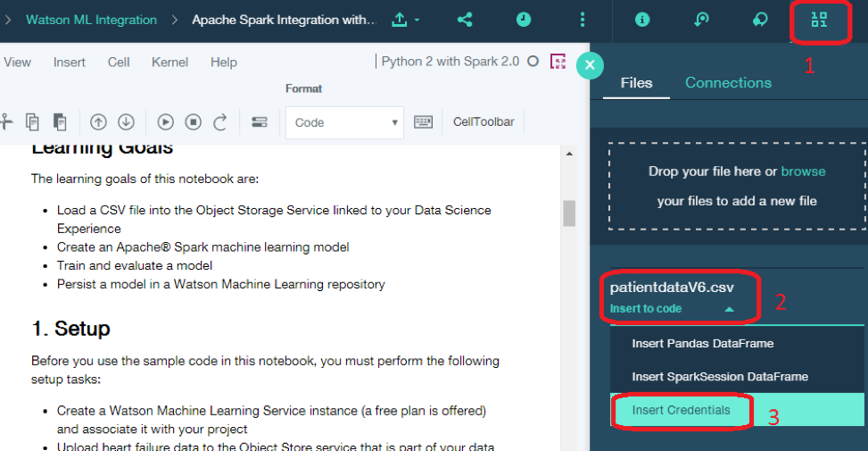868x451 pixels.
Task: Click the 1. Setup heading
Action: [x=70, y=329]
